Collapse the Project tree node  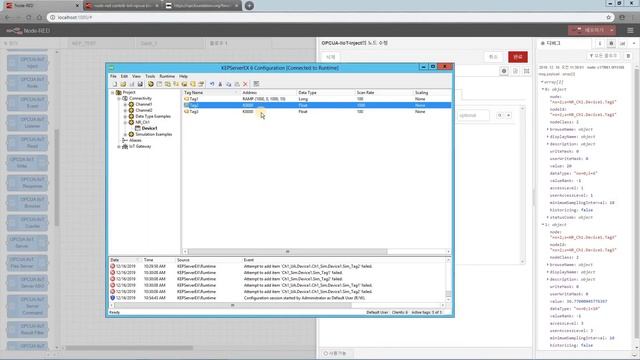coord(113,93)
